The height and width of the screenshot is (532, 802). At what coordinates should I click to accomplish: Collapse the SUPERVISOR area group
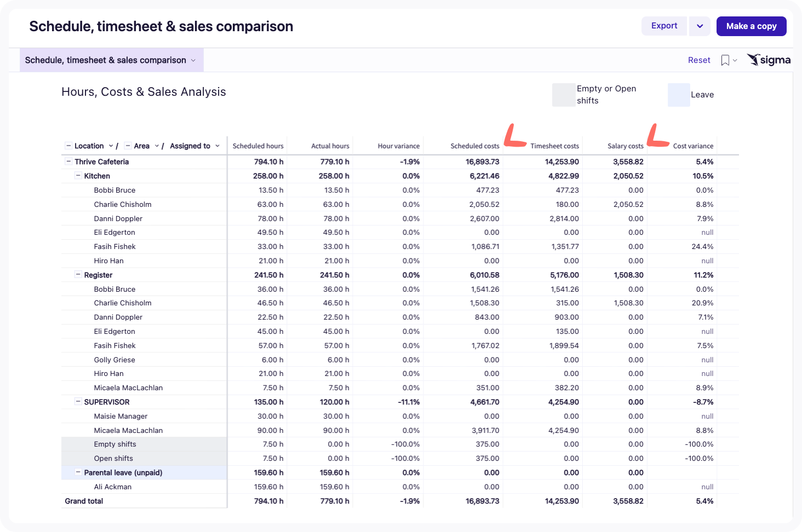tap(78, 402)
